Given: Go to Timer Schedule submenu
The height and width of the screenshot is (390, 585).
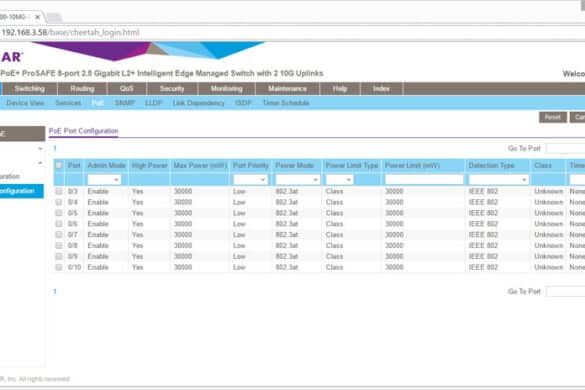Looking at the screenshot, I should tap(286, 103).
